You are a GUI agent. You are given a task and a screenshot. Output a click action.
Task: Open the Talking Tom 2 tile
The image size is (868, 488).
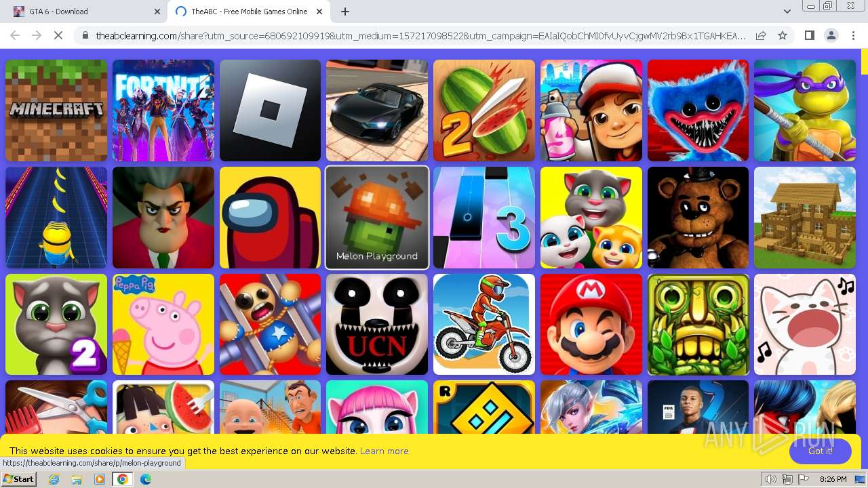[x=56, y=325]
